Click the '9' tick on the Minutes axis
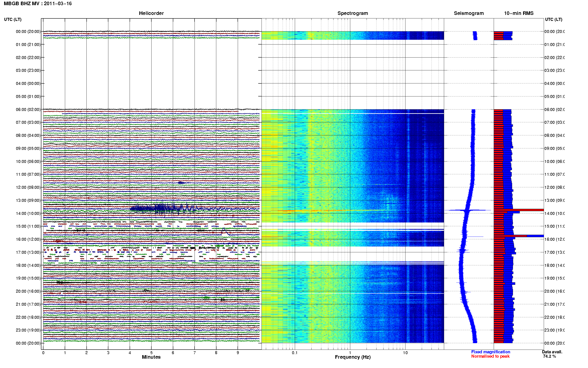 (x=238, y=353)
